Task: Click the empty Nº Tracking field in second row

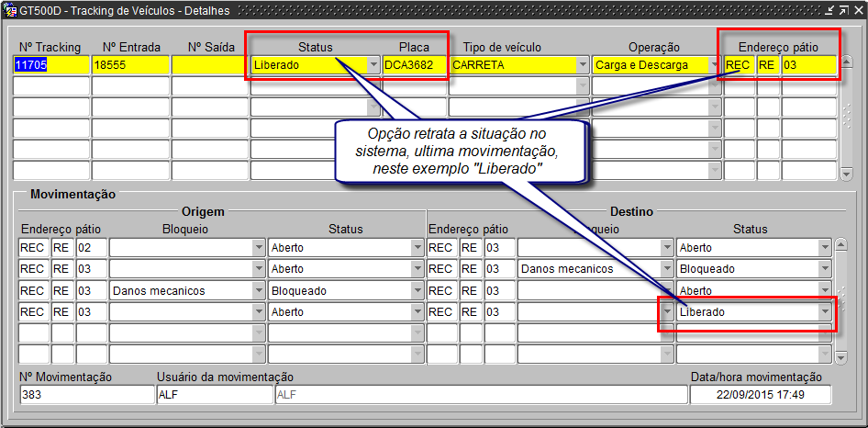Action: 51,86
